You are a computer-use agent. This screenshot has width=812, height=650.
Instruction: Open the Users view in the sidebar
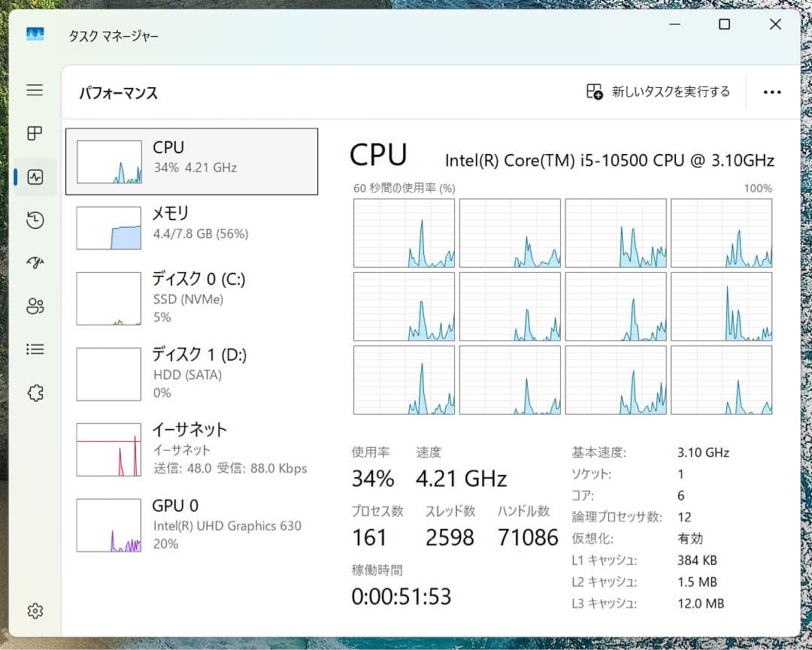pos(35,306)
